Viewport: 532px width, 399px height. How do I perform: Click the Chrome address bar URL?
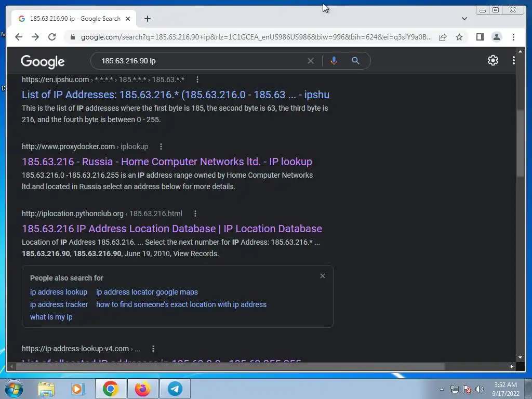tap(256, 37)
